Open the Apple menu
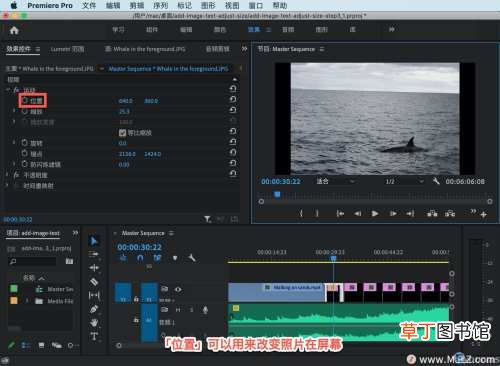Image resolution: width=500 pixels, height=366 pixels. [x=14, y=5]
